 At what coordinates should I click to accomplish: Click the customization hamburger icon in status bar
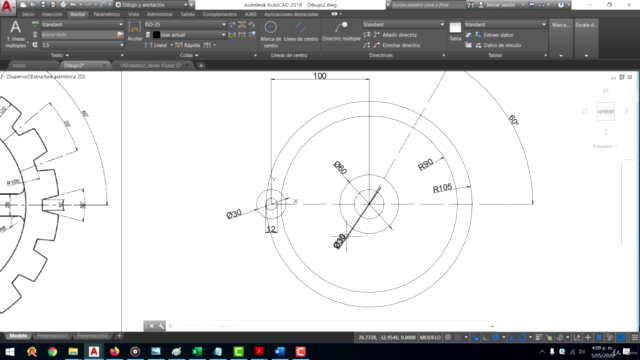(x=634, y=338)
